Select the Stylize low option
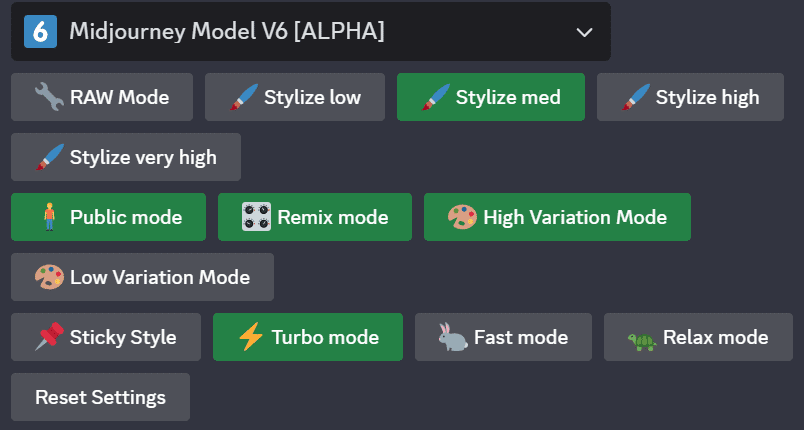Screen dimensions: 804x430 tap(295, 97)
